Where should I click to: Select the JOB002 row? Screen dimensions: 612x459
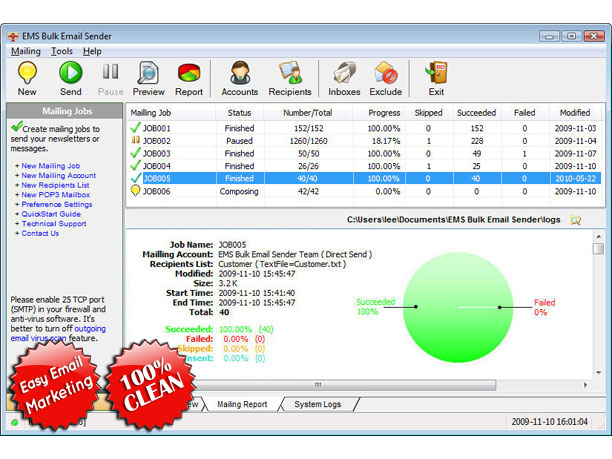pyautogui.click(x=365, y=141)
